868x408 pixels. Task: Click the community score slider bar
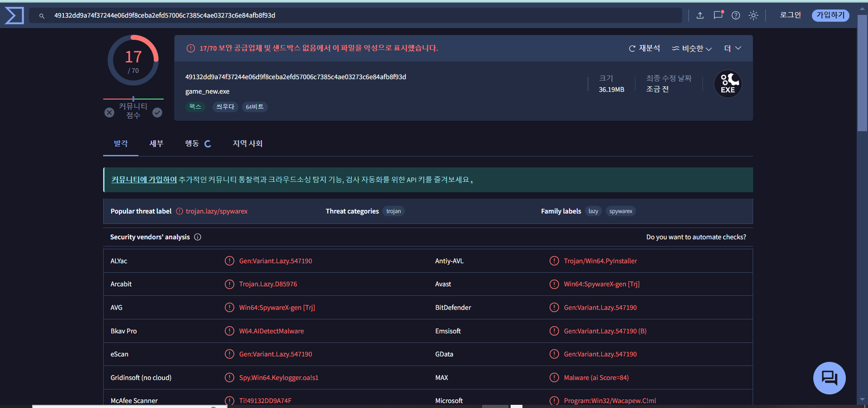point(133,99)
